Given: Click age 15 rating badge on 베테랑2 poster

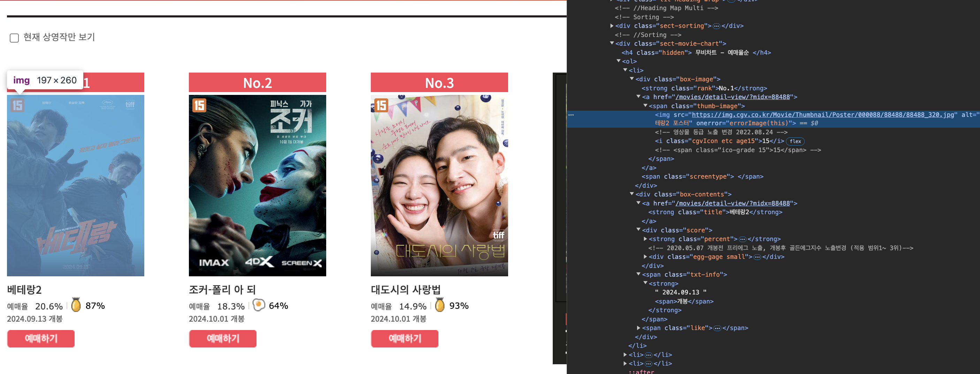Looking at the screenshot, I should 17,105.
